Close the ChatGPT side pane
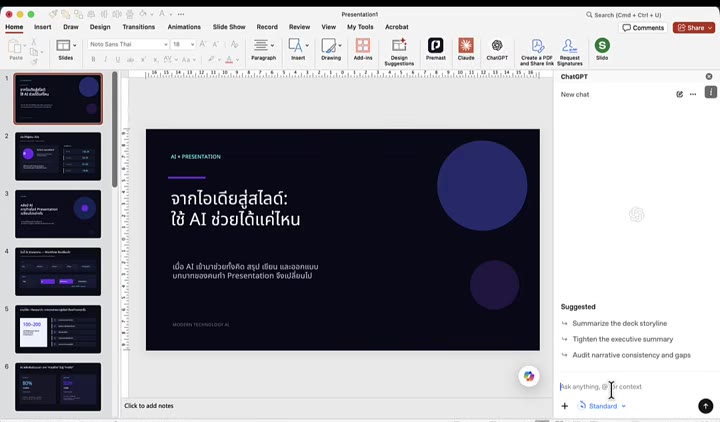This screenshot has height=422, width=720. (x=709, y=76)
